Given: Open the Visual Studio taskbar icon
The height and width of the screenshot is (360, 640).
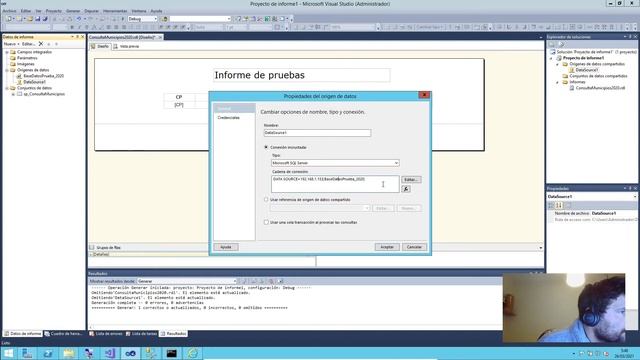Looking at the screenshot, I should (x=110, y=353).
